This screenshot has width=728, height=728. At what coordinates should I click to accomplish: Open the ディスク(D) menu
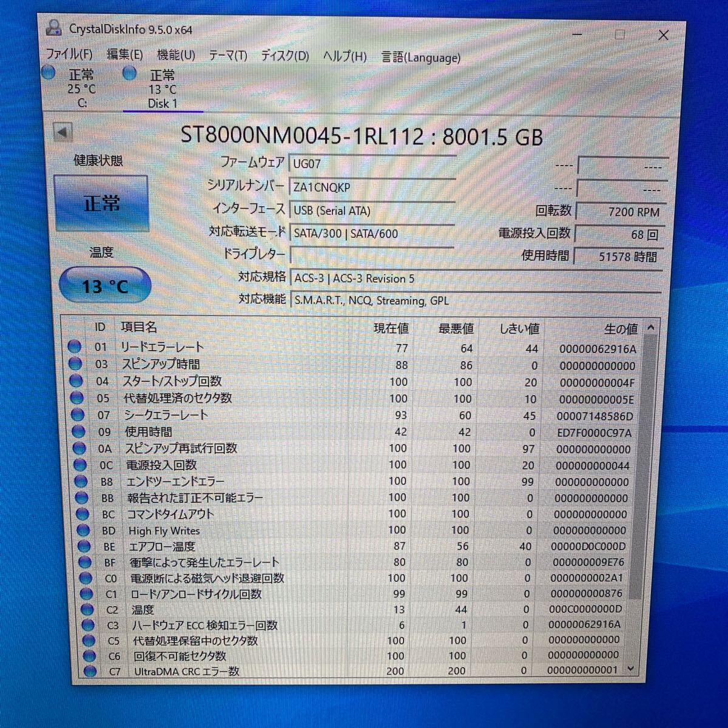tap(285, 56)
